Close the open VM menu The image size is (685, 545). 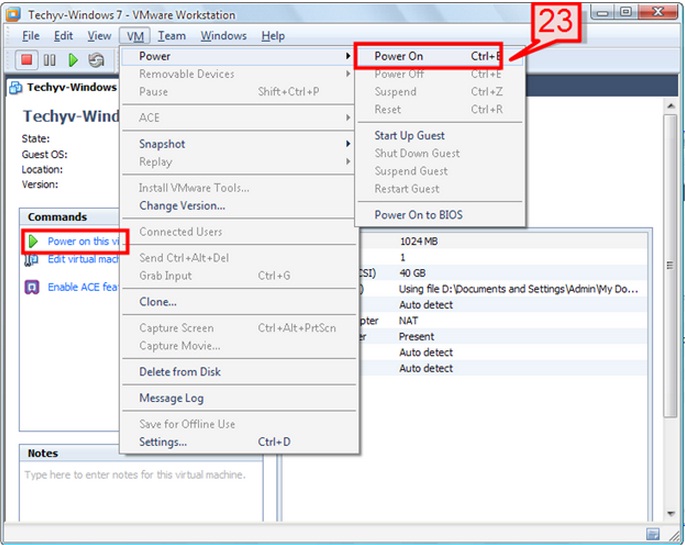135,36
